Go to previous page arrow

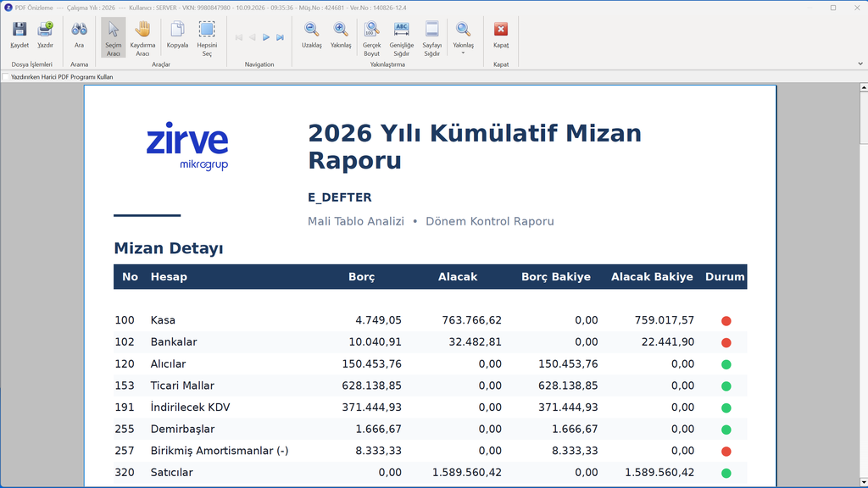253,37
